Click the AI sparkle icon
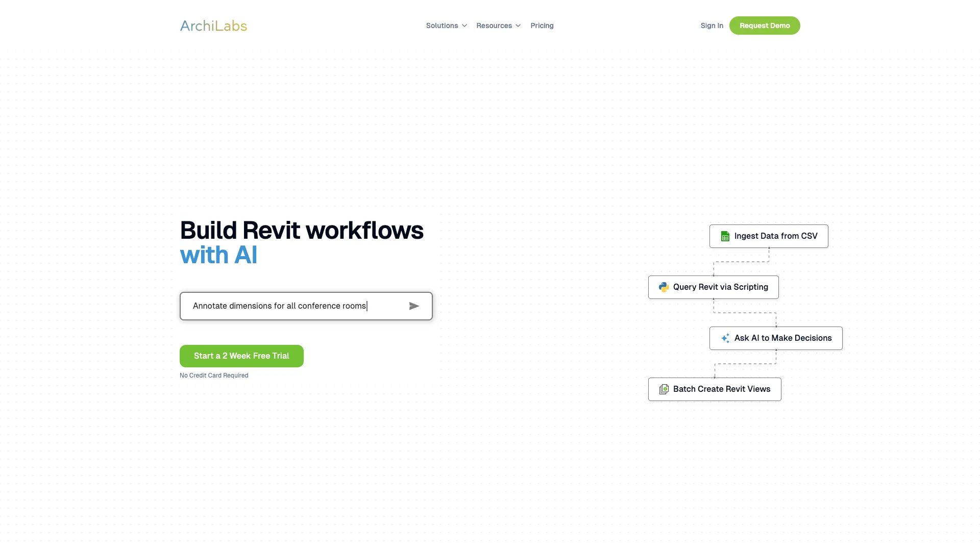This screenshot has height=551, width=980. click(725, 338)
